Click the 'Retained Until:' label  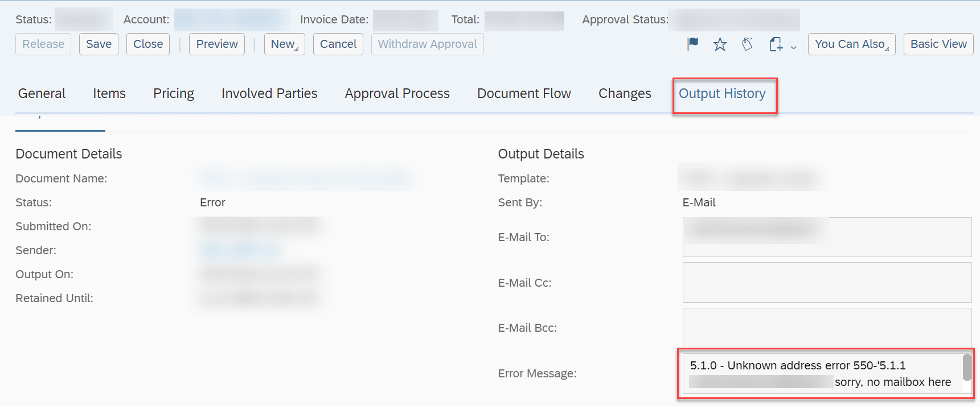click(x=54, y=298)
